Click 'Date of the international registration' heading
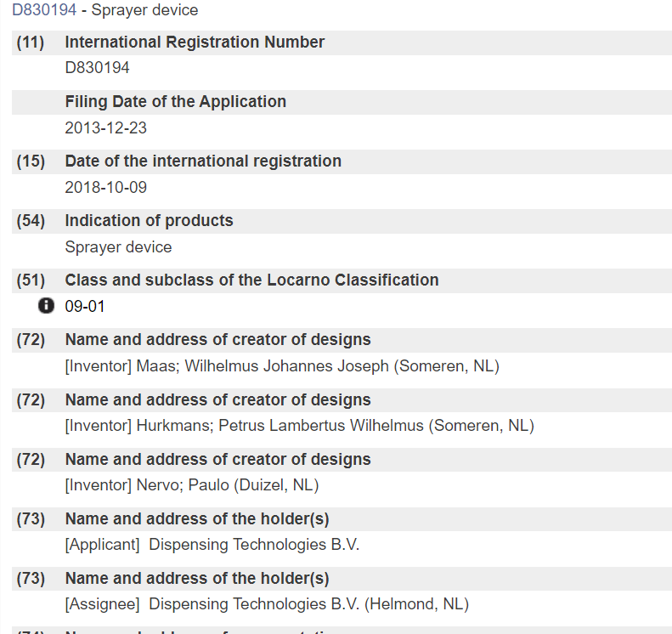Viewport: 672px width, 634px height. click(x=203, y=161)
